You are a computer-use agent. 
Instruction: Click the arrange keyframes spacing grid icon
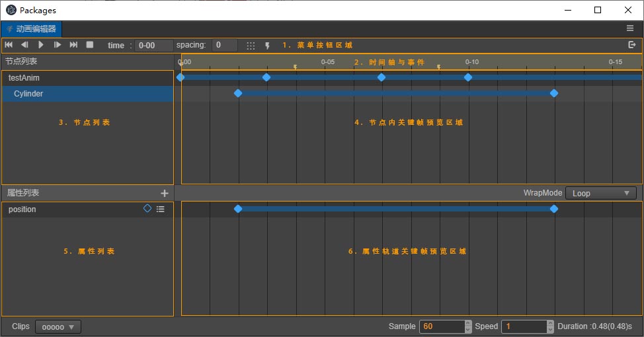(251, 46)
